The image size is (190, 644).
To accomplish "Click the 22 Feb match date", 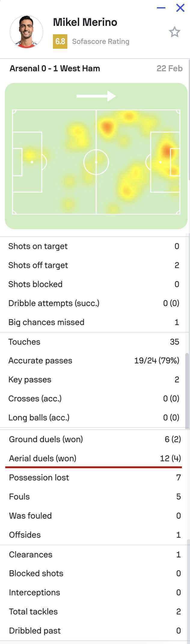I will point(170,69).
